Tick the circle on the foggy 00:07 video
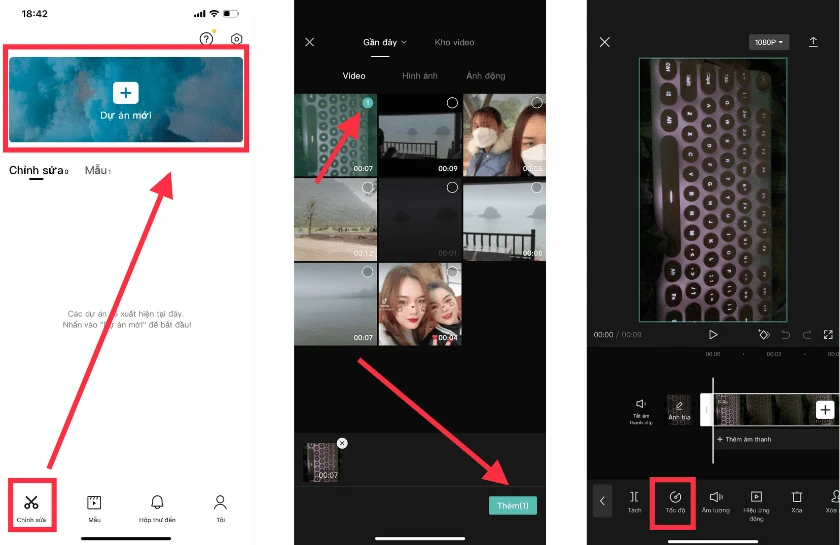Screen dimensions: 840x545 click(368, 272)
